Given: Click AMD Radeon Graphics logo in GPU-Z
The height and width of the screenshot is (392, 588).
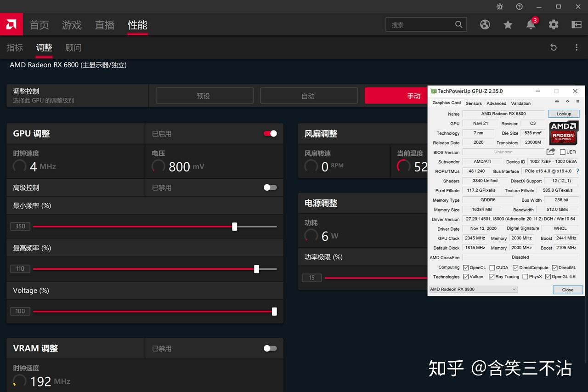Looking at the screenshot, I should 564,132.
